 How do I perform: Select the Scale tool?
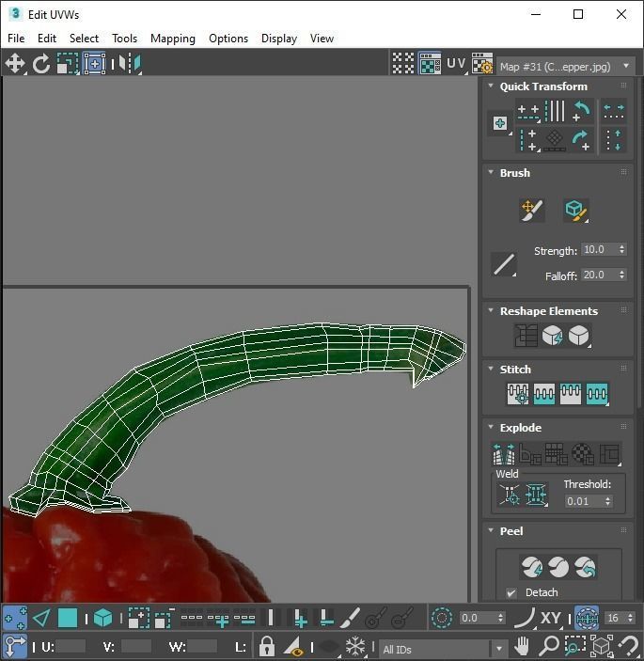coord(68,64)
